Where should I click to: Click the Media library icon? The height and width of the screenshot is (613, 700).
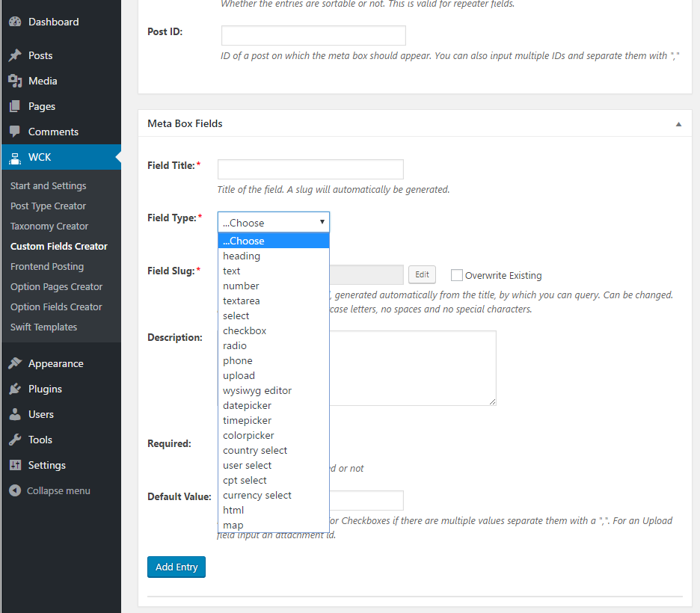[15, 81]
